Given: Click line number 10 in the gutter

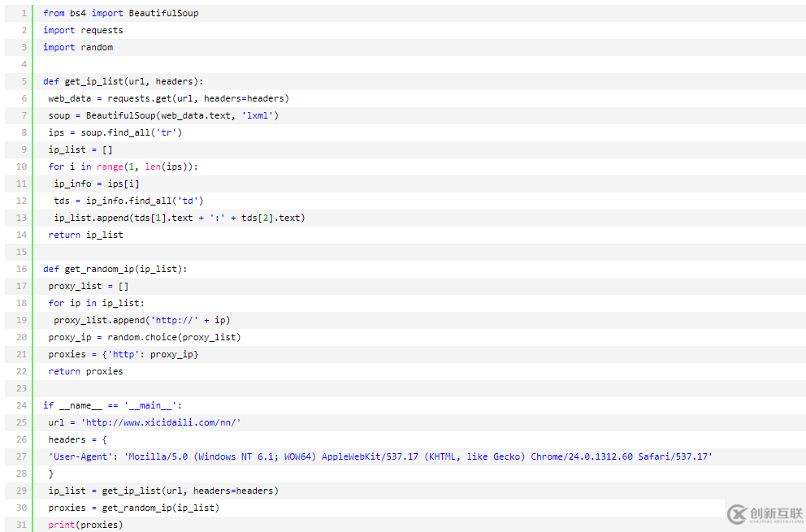Looking at the screenshot, I should 22,167.
